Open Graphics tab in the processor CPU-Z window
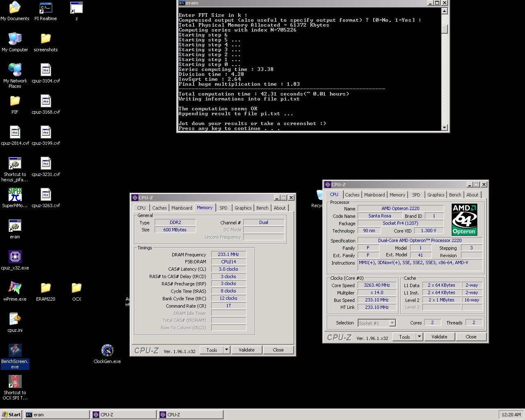525x420 pixels. click(x=436, y=195)
